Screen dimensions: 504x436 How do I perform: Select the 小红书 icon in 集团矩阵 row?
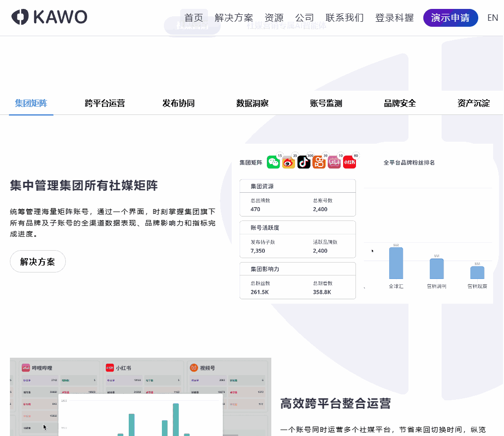click(350, 162)
